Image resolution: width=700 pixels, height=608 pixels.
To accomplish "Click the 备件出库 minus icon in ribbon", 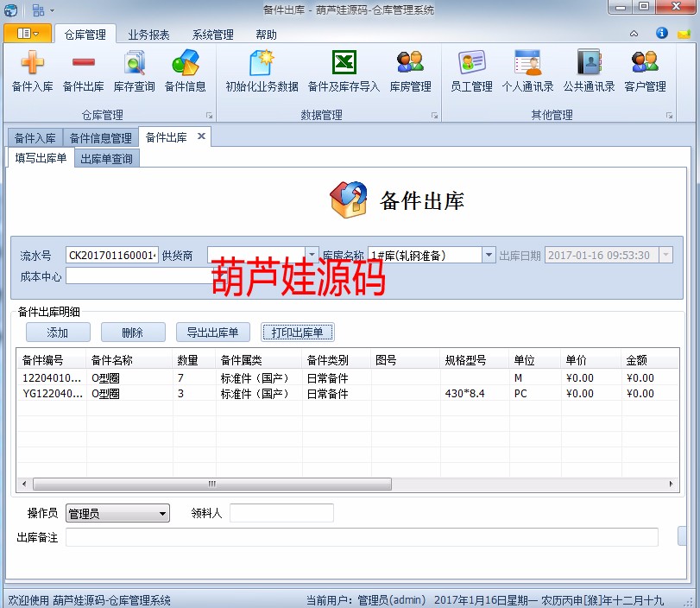I will click(83, 65).
